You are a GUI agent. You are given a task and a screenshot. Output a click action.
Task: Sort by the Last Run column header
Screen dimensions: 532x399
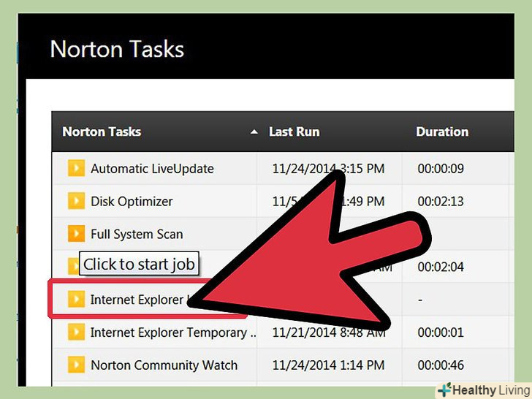pos(294,132)
